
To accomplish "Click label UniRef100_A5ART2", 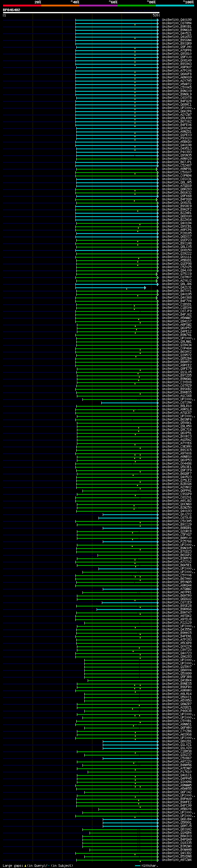I will [177, 84].
